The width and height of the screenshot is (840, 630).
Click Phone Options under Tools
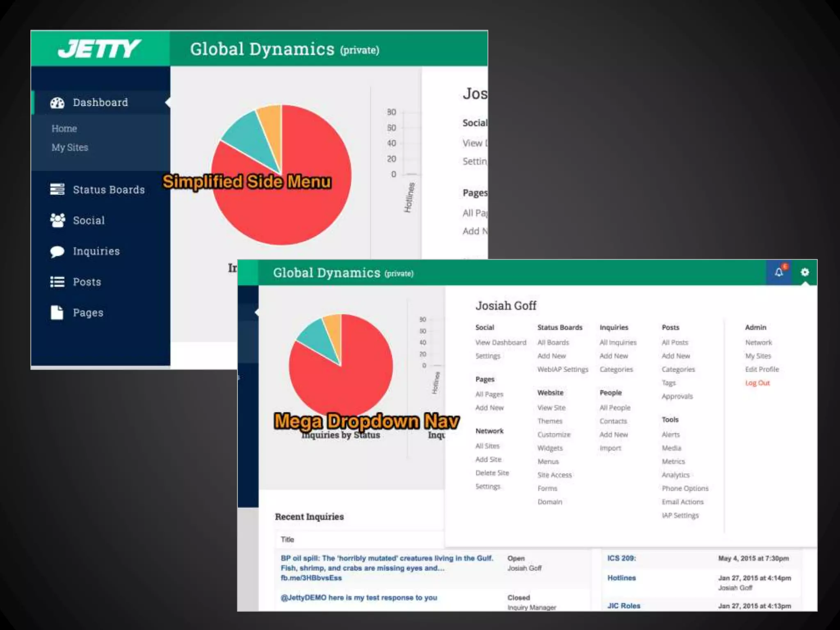coord(685,488)
